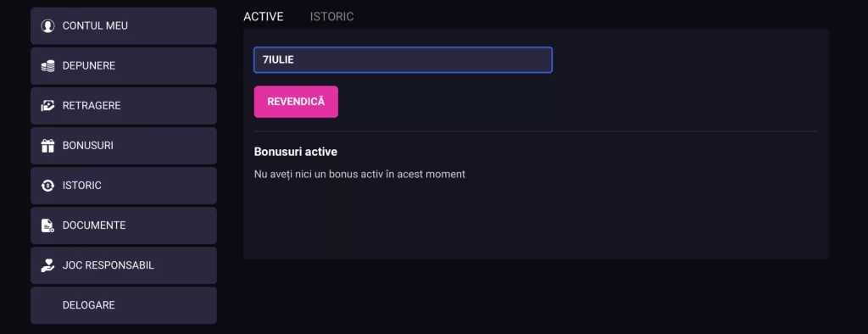Screen dimensions: 868x334
Task: Click the cash withdrawal icon for Retragere
Action: pos(48,106)
